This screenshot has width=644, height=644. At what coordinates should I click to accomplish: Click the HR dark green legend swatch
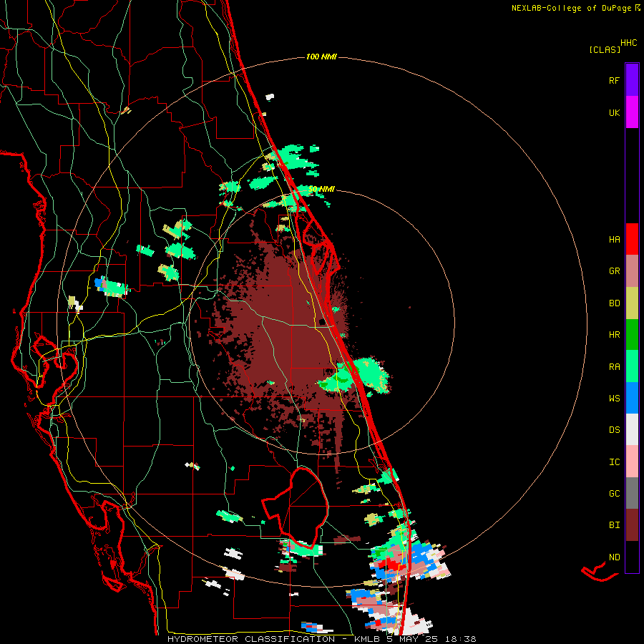[632, 335]
